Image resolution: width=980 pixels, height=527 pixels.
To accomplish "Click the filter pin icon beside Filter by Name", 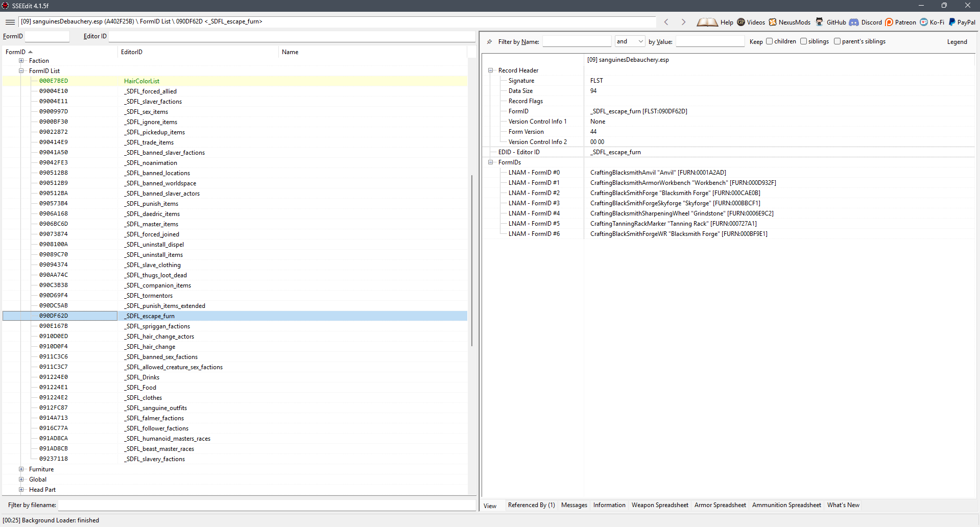I will (489, 42).
